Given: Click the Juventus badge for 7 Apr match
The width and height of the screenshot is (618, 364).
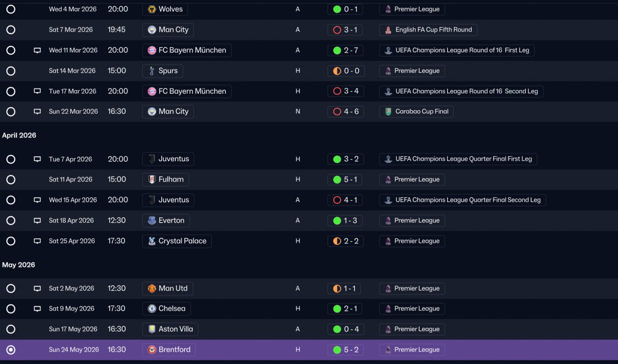Looking at the screenshot, I should click(x=152, y=159).
